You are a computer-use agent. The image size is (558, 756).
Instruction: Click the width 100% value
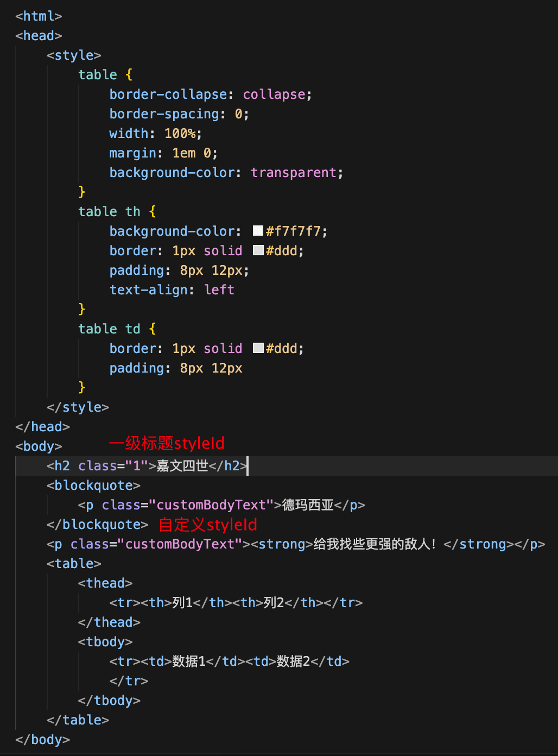pos(181,133)
